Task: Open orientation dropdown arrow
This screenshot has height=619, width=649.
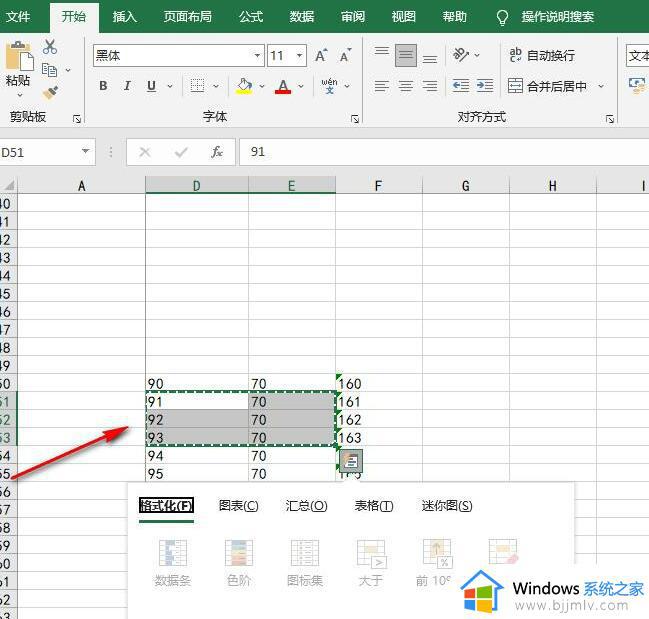Action: [477, 55]
